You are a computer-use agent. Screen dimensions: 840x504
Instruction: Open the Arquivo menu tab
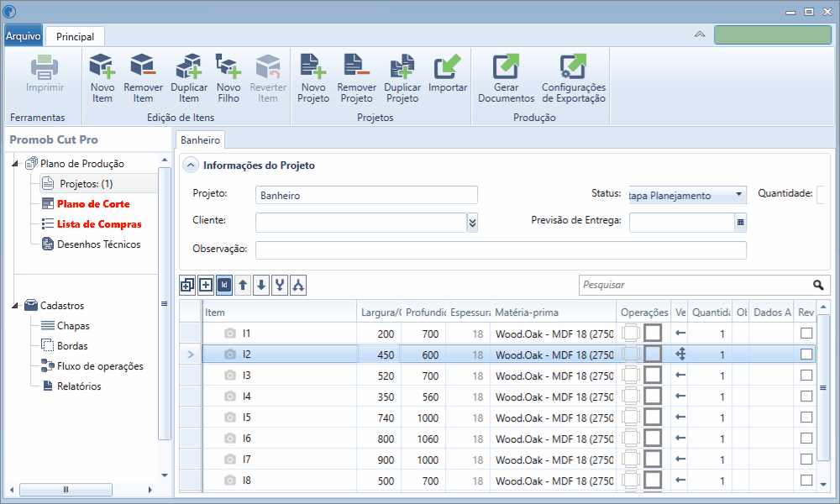(23, 36)
